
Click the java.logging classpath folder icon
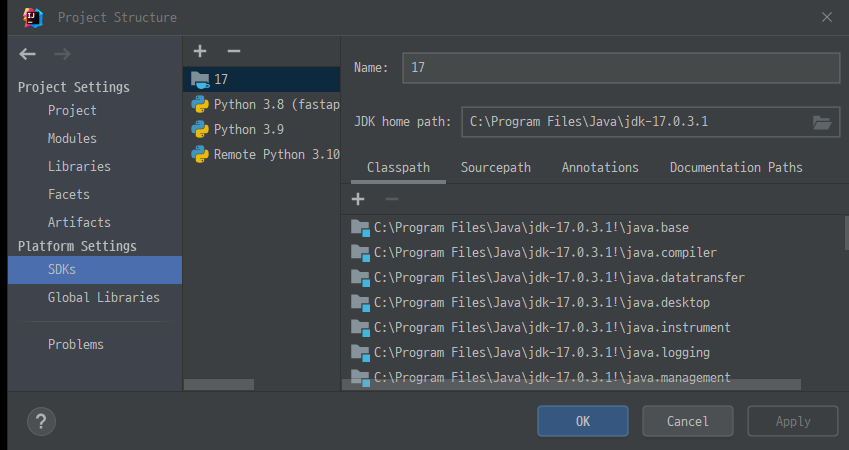(360, 353)
